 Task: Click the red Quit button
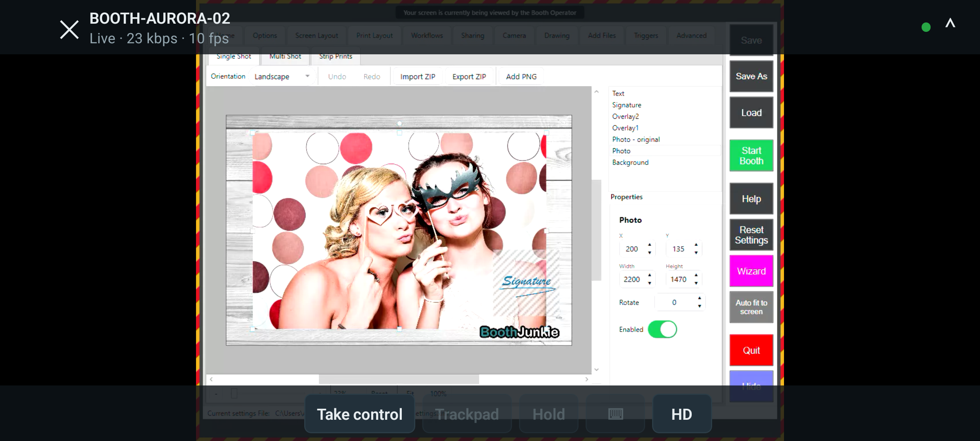click(x=751, y=350)
